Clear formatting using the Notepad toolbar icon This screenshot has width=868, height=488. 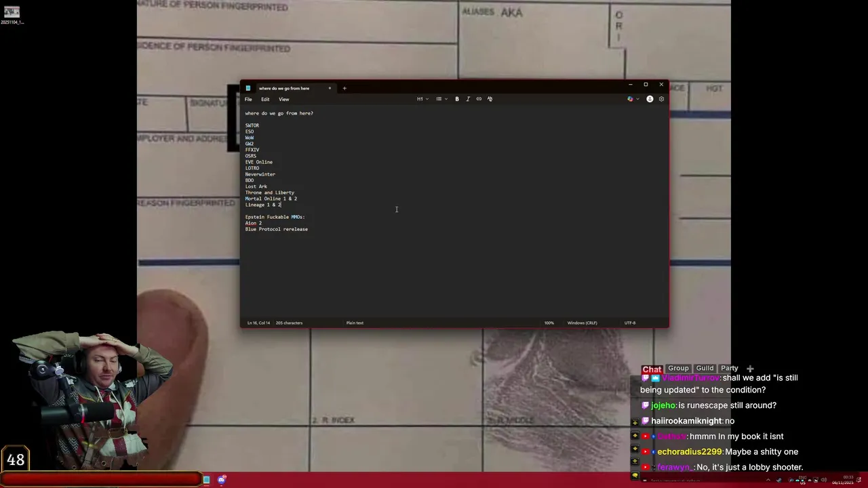pyautogui.click(x=490, y=99)
